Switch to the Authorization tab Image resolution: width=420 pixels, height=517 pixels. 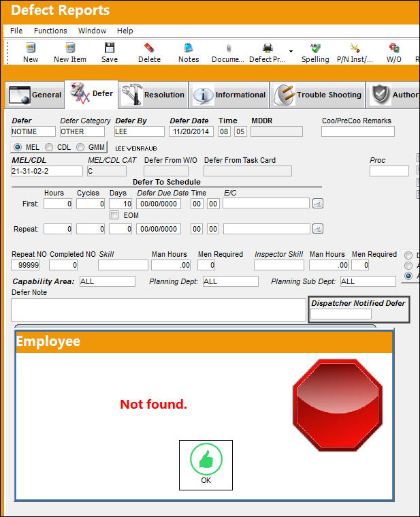tap(393, 95)
